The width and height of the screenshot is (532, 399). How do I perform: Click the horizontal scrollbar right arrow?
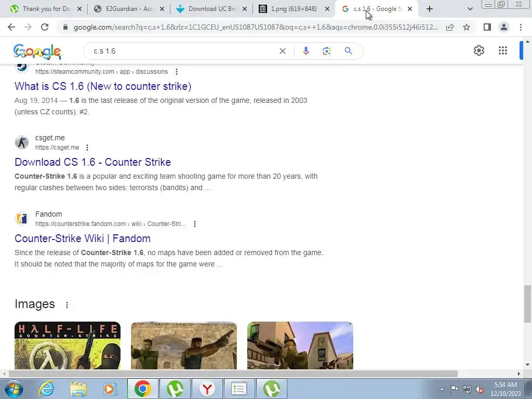[x=519, y=374]
